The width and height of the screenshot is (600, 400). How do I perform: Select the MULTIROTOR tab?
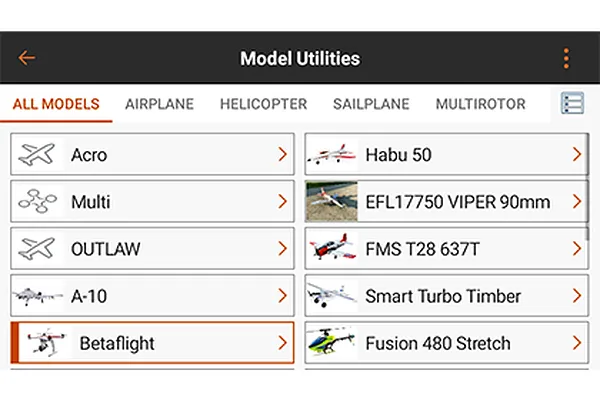point(480,104)
